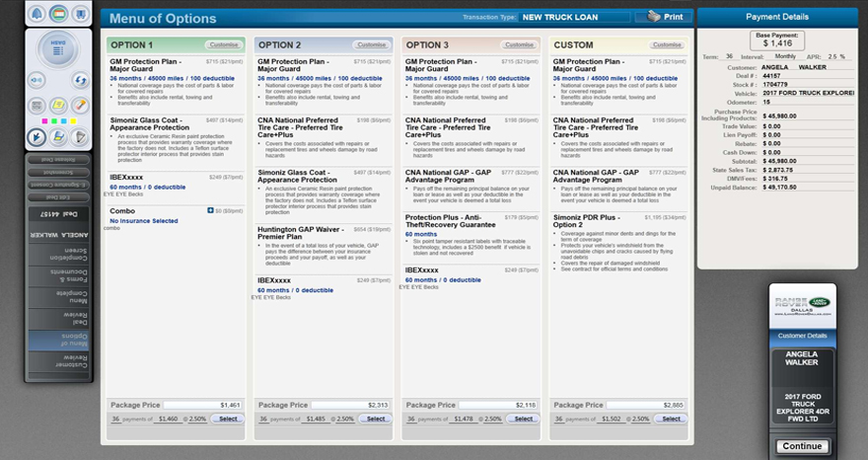Click the printer icon beside Print

click(654, 17)
